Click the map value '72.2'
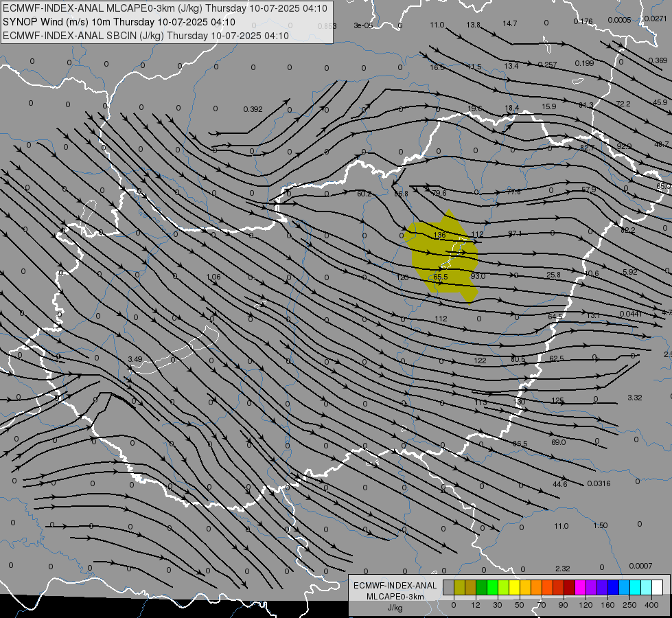The image size is (672, 618). [x=623, y=104]
